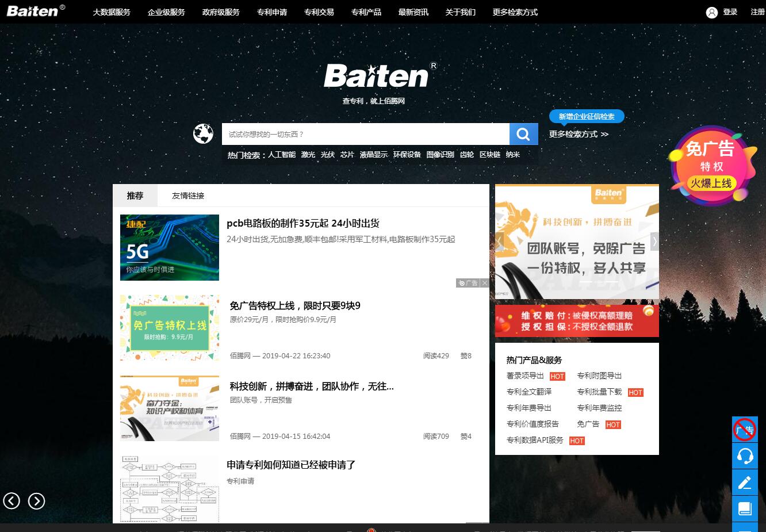The image size is (766, 532).
Task: Click the user avatar icon beside 登录
Action: pos(712,12)
